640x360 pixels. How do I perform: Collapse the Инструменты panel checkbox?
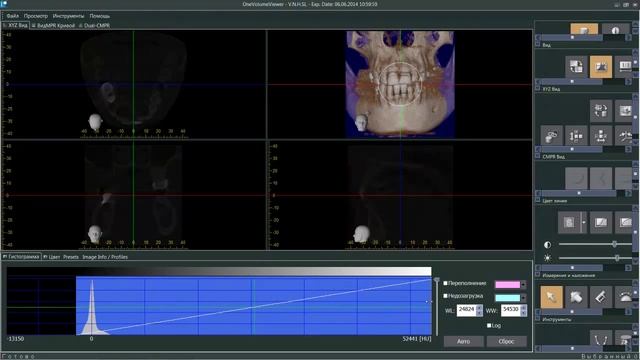click(x=538, y=319)
